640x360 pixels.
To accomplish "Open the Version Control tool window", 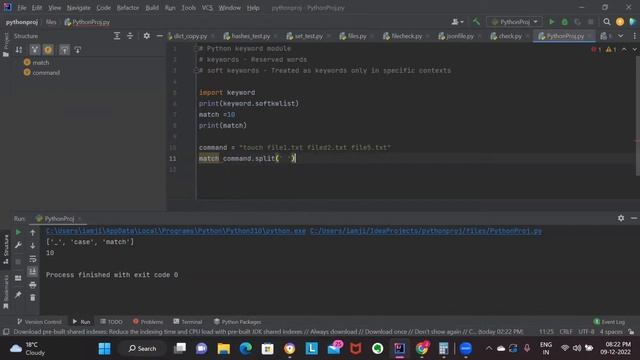I will pos(39,322).
